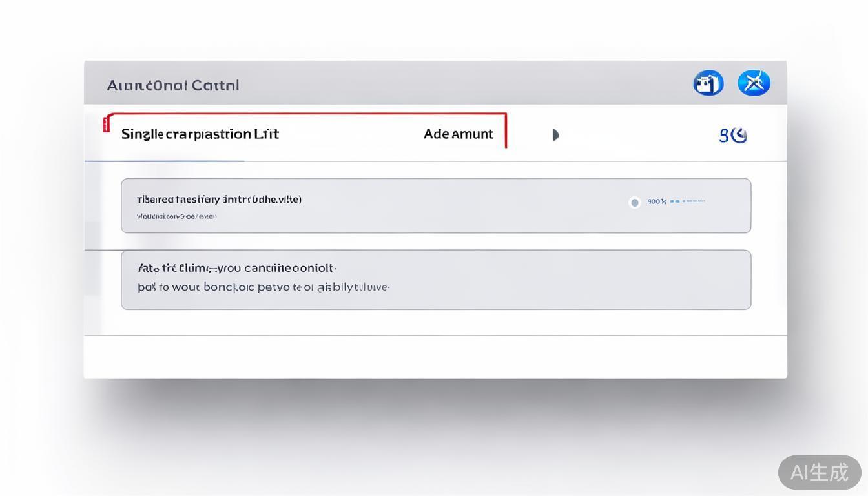Image resolution: width=868 pixels, height=496 pixels.
Task: Click the small subtitle under the first option
Action: (x=176, y=216)
